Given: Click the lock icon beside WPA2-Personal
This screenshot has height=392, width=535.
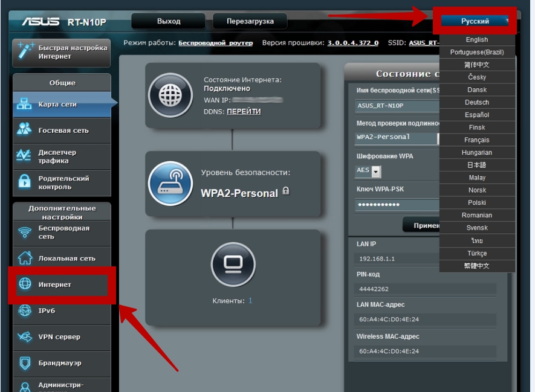Looking at the screenshot, I should (286, 191).
